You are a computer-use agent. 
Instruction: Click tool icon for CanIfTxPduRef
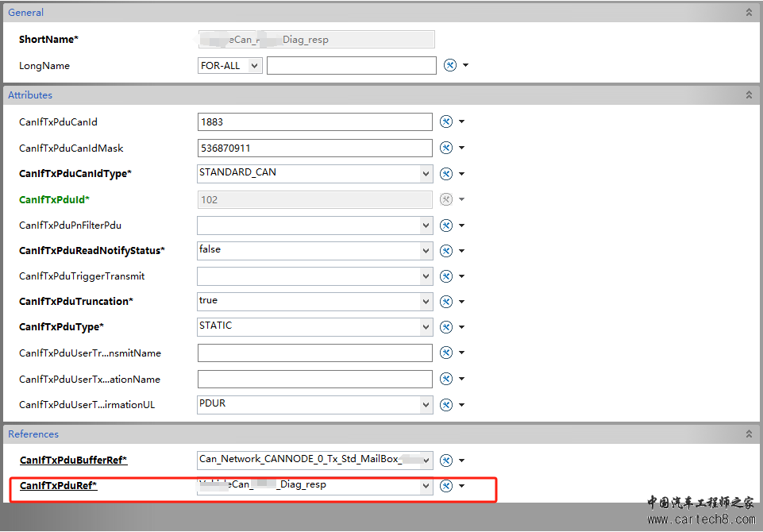click(x=446, y=486)
